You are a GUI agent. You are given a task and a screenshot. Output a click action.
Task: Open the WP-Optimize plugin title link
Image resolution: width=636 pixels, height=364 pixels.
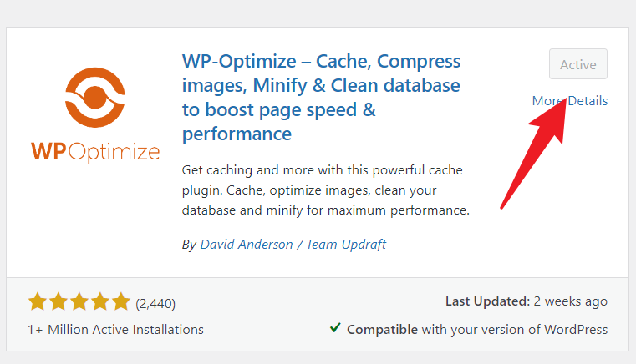(321, 98)
